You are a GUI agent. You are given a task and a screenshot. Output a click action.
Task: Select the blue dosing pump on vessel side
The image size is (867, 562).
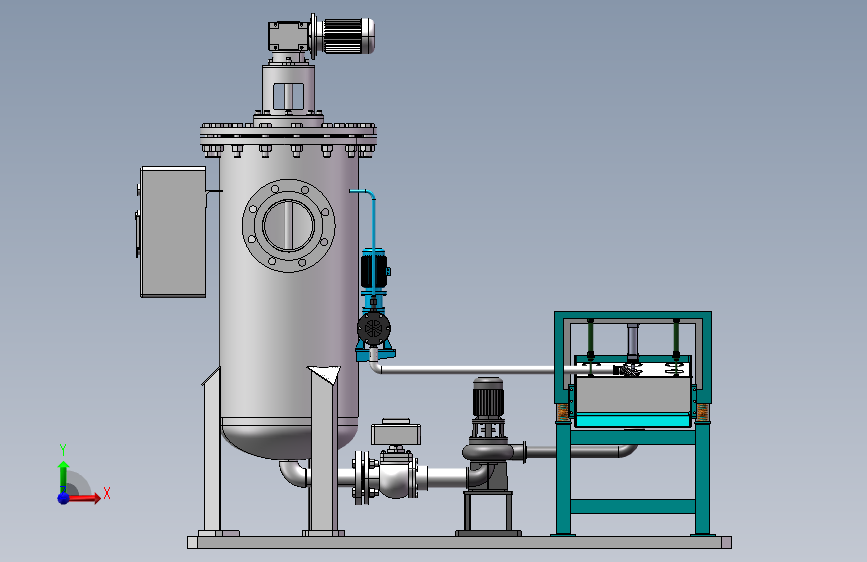point(374,305)
